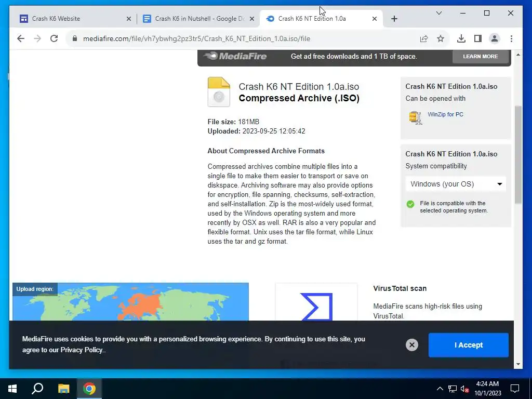Open a new browser tab
Screen dimensions: 532x399
pos(394,19)
